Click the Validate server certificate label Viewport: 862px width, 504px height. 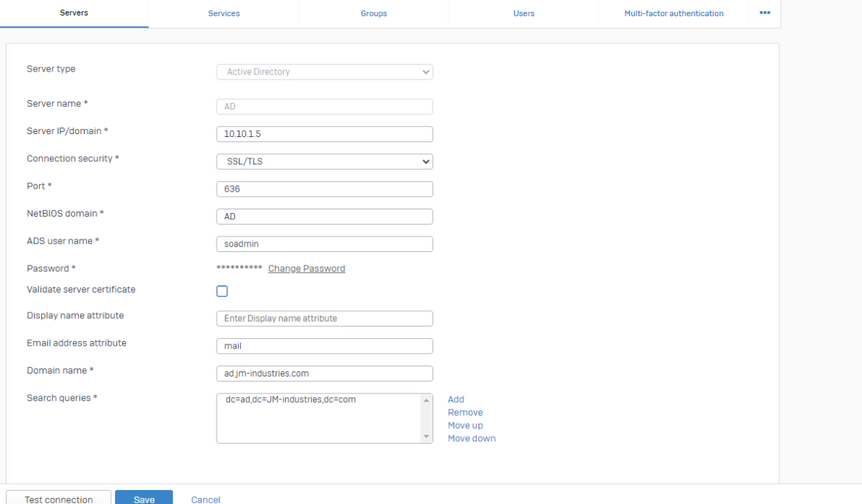pyautogui.click(x=81, y=290)
